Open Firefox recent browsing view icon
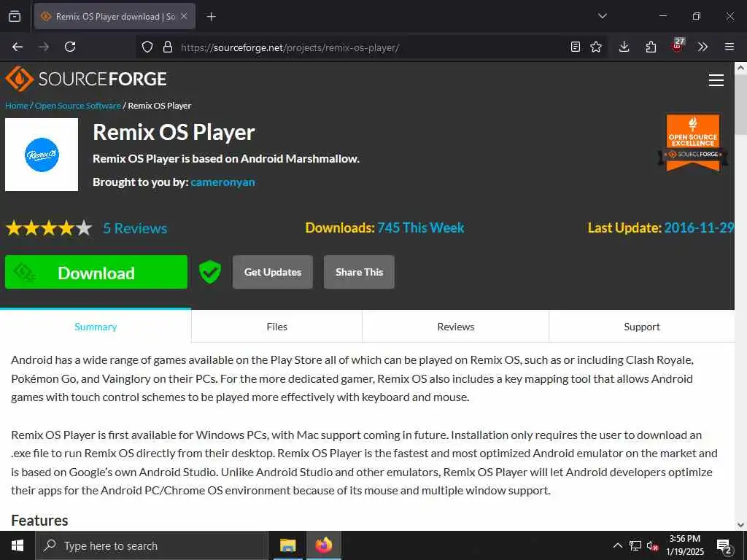 click(15, 16)
